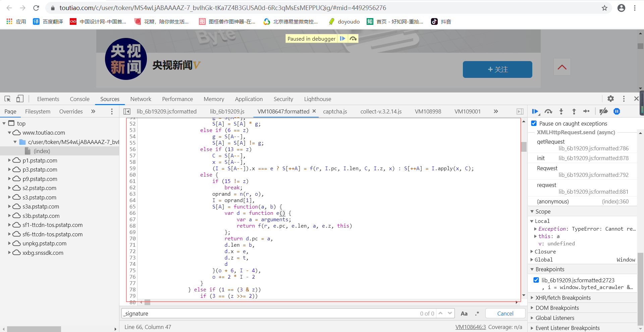644x332 pixels.
Task: Switch to the Performance tab
Action: point(177,99)
